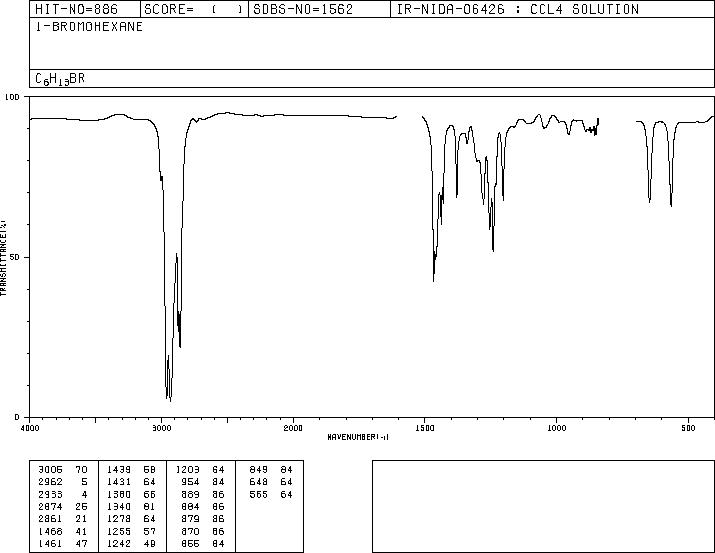Select peak table entry 884
This screenshot has width=715, height=553.
click(190, 506)
